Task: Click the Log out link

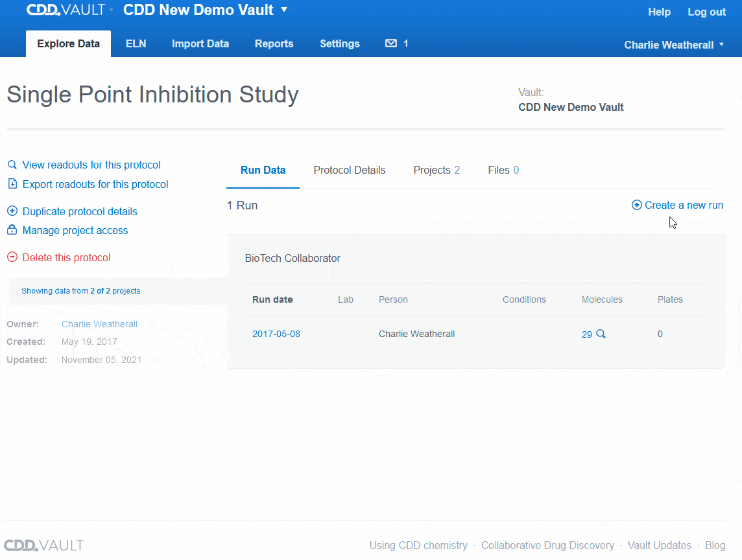Action: coord(706,12)
